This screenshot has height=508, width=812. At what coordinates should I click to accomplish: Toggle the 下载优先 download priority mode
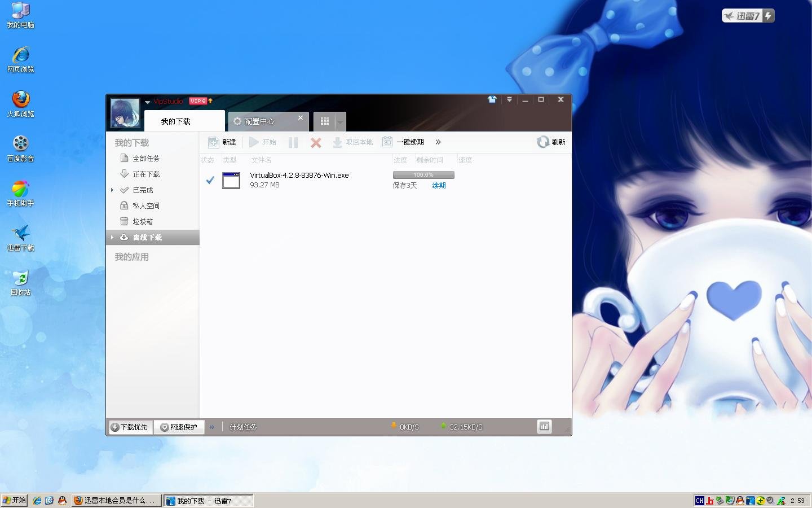click(x=130, y=427)
